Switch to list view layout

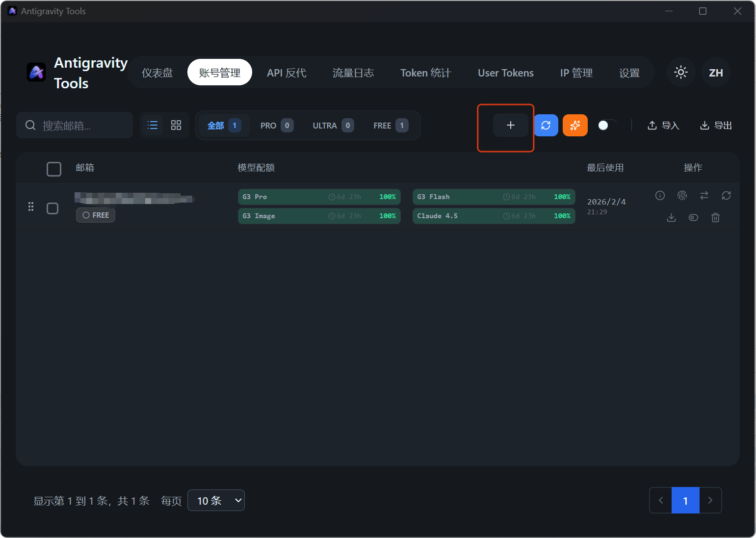(x=153, y=125)
